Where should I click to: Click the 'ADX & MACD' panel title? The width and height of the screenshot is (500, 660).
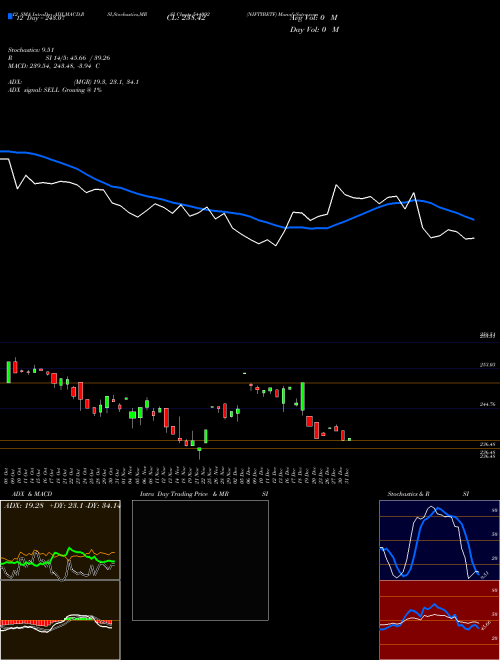[32, 494]
